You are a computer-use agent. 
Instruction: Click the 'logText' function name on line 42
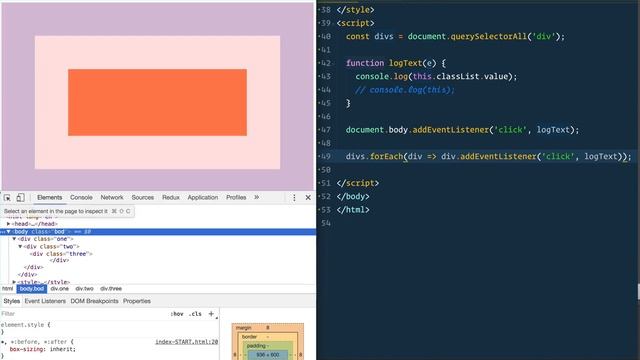(x=405, y=63)
